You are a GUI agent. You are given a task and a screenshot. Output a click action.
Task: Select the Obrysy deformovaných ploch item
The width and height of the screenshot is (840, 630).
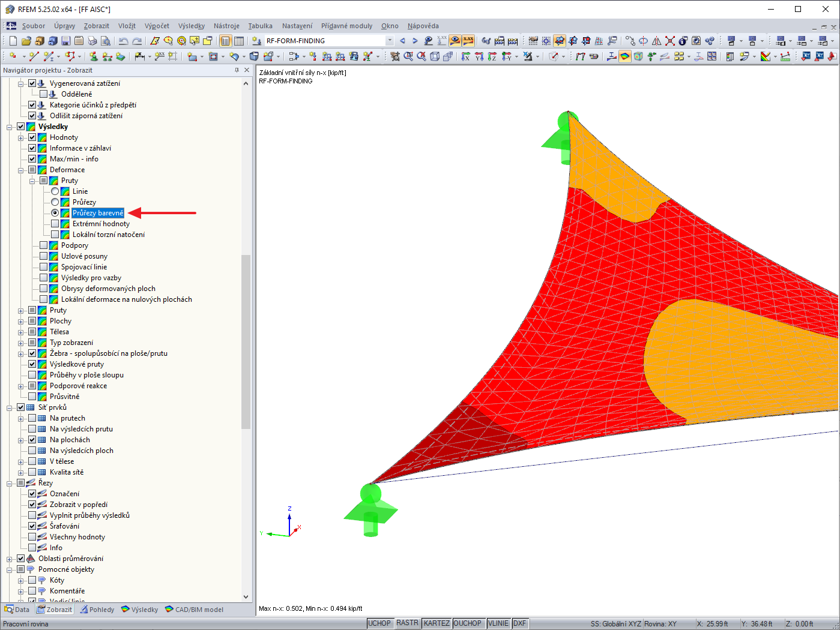coord(108,289)
